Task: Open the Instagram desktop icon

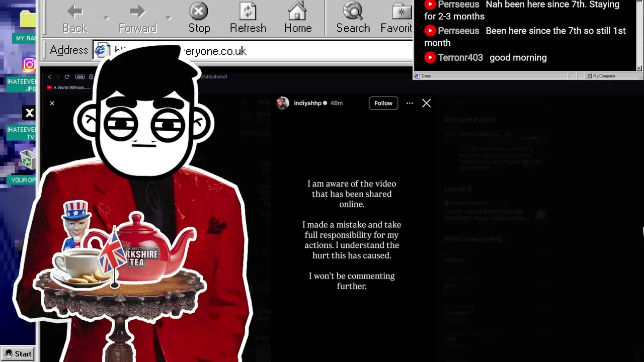Action: [29, 65]
